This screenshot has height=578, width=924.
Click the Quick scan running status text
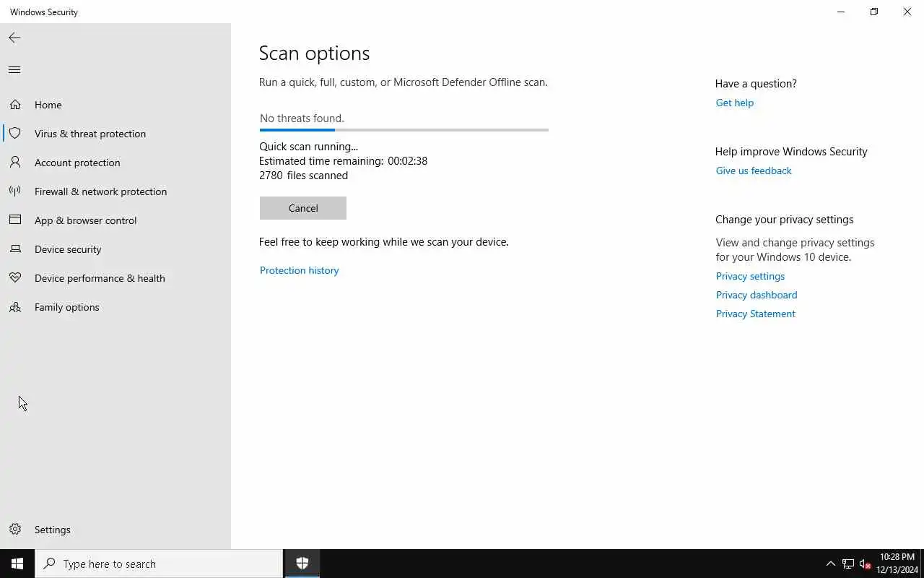[x=308, y=147]
